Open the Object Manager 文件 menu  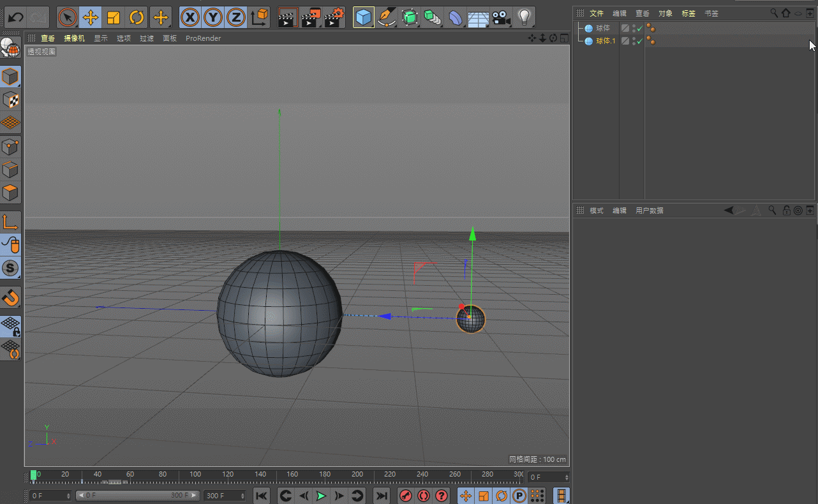pyautogui.click(x=597, y=13)
